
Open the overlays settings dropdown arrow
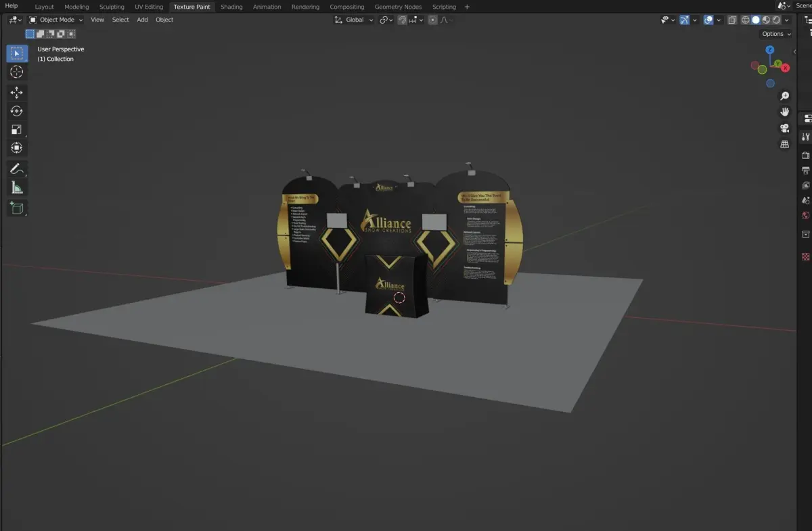(x=719, y=20)
